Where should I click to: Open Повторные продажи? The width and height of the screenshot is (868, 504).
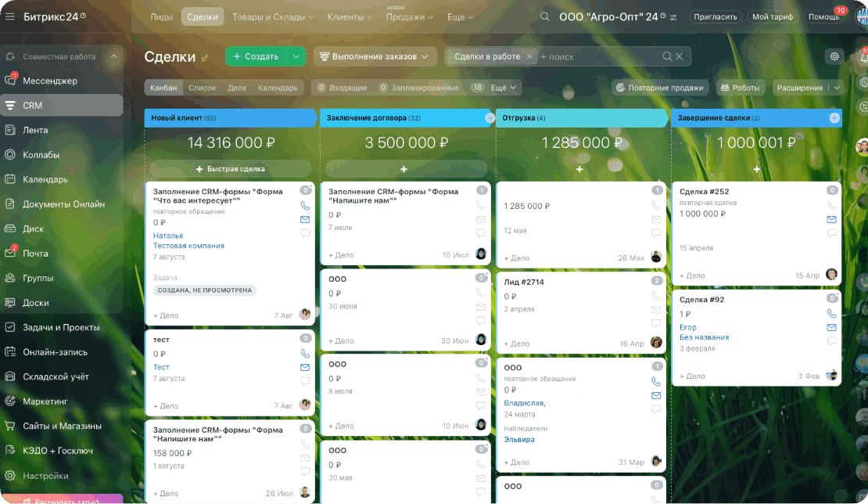[660, 88]
